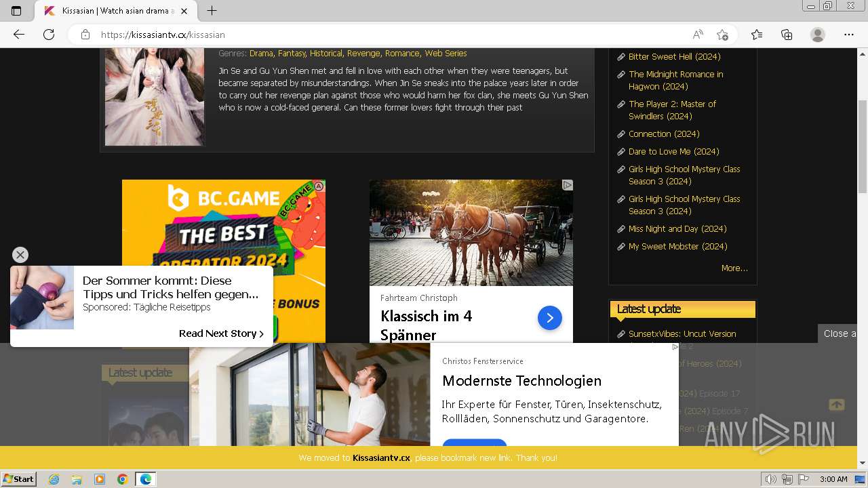This screenshot has height=488, width=868.
Task: Open The Player 2: Master of Swindlers
Action: (x=672, y=110)
